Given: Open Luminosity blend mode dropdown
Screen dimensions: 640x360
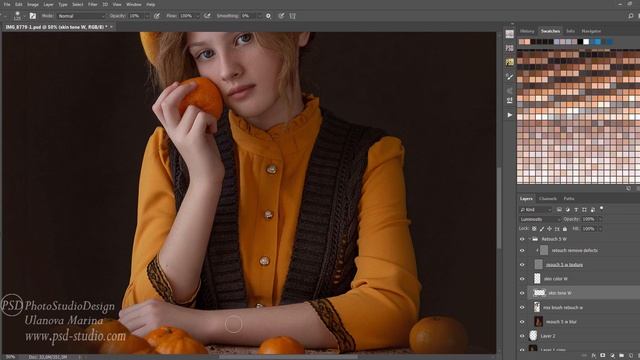Looking at the screenshot, I should (x=540, y=219).
